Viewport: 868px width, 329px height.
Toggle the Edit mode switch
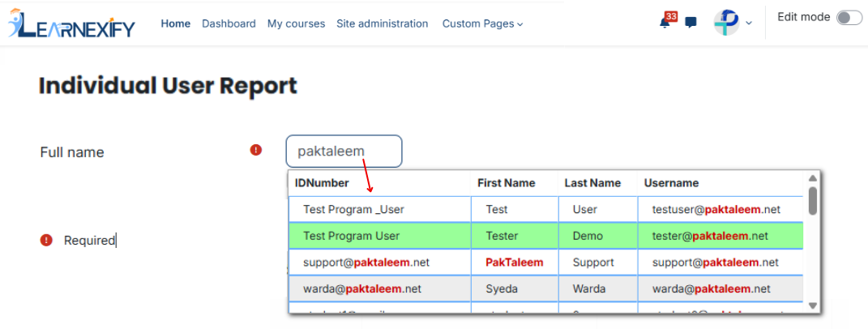849,19
